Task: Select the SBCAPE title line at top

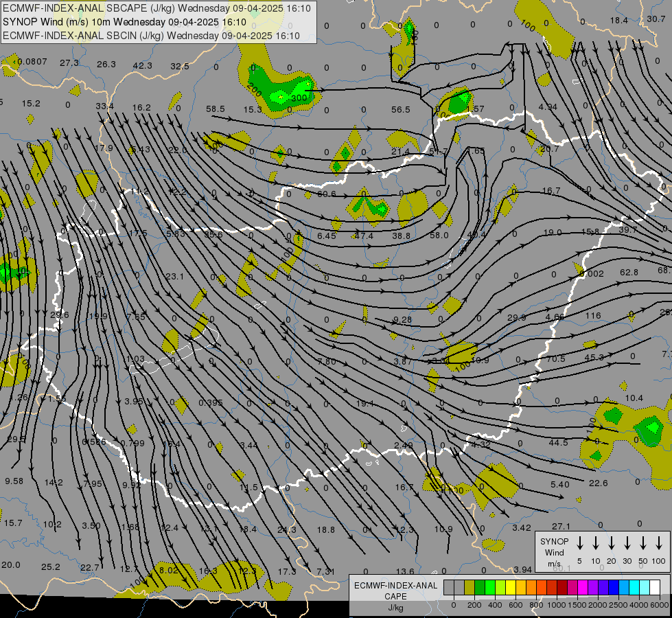Action: 157,8
